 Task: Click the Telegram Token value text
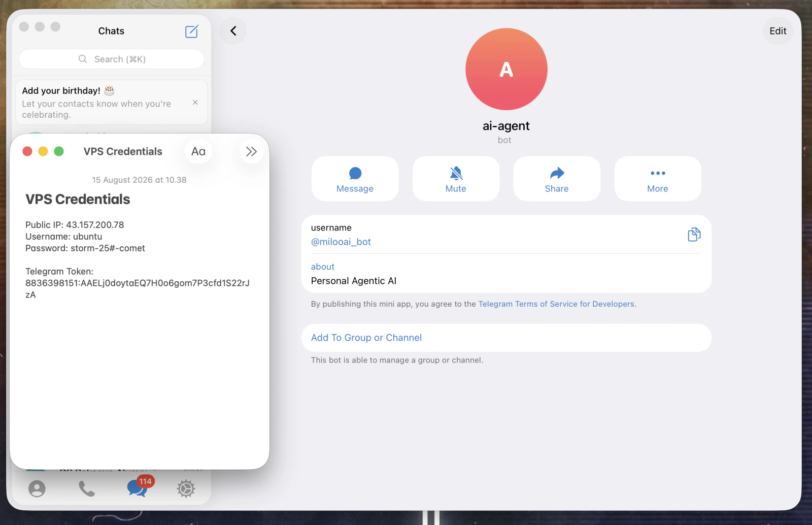pyautogui.click(x=138, y=288)
